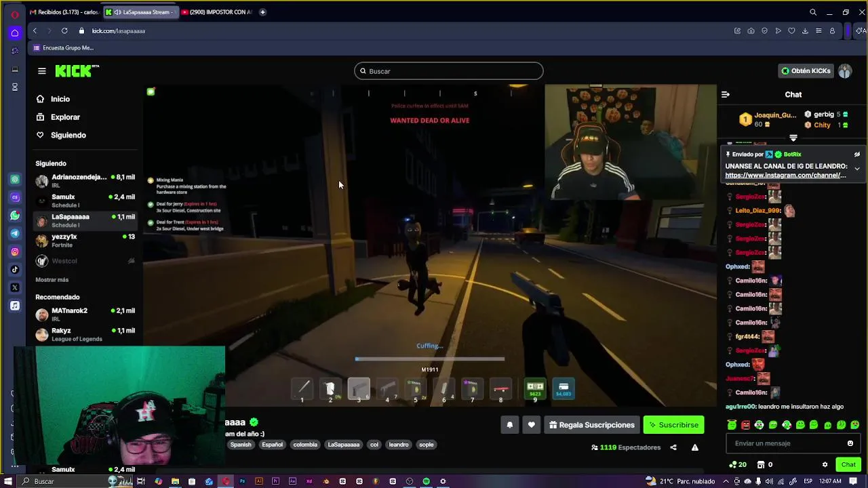868x488 pixels.
Task: Open Telegram in Opera sidebar
Action: tap(15, 233)
